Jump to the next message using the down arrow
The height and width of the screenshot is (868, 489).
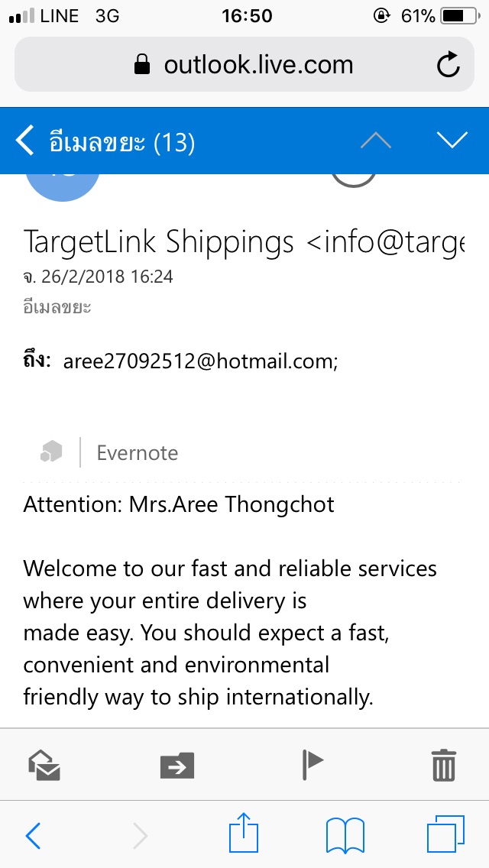(451, 140)
